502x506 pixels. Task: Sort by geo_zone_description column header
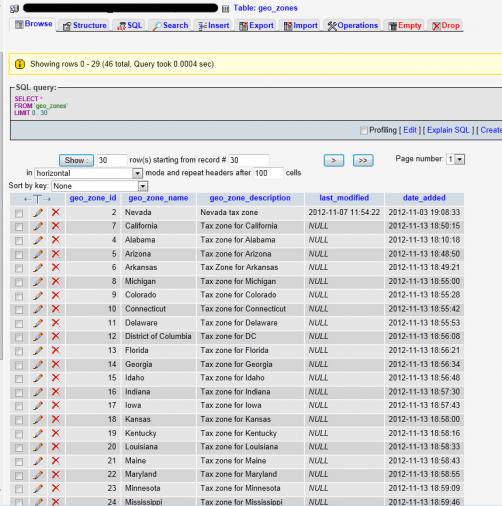click(250, 198)
